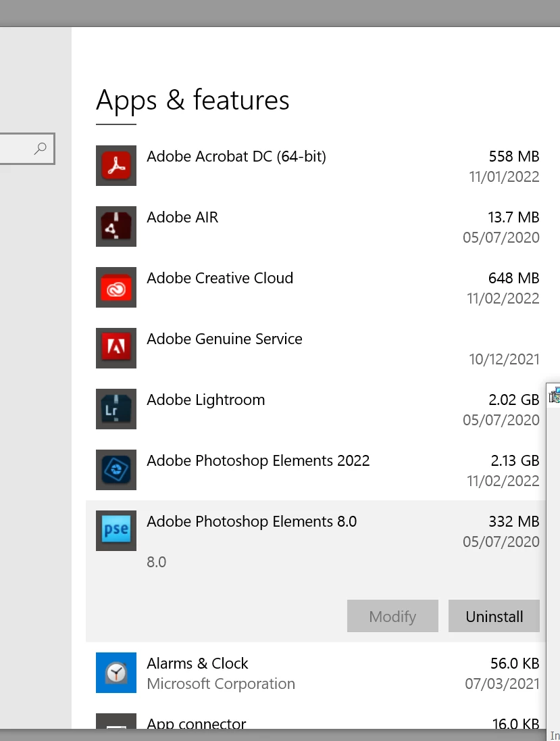Select Adobe Photoshop Elements 2022 entry

tap(316, 470)
